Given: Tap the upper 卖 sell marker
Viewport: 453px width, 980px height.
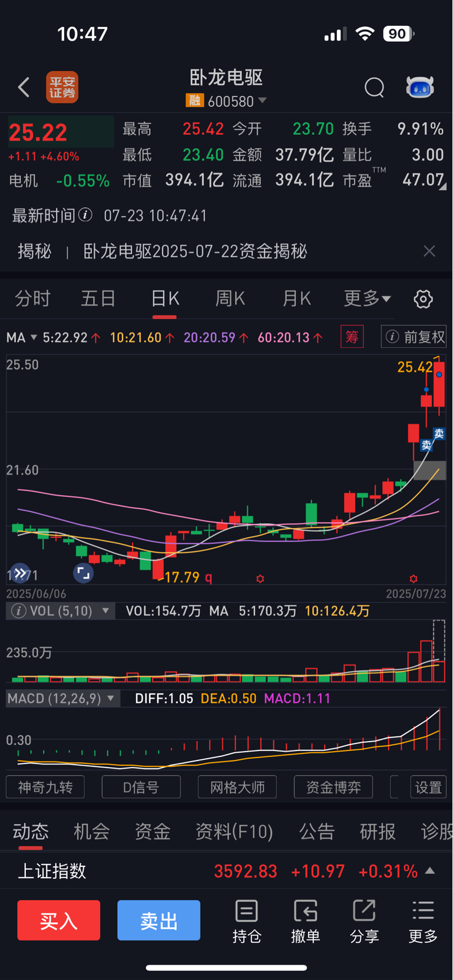Looking at the screenshot, I should pos(439,434).
